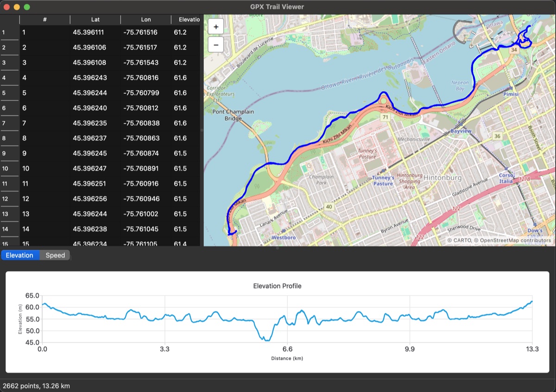
Task: Click elevation cell 61.6 in row 4
Action: [186, 78]
